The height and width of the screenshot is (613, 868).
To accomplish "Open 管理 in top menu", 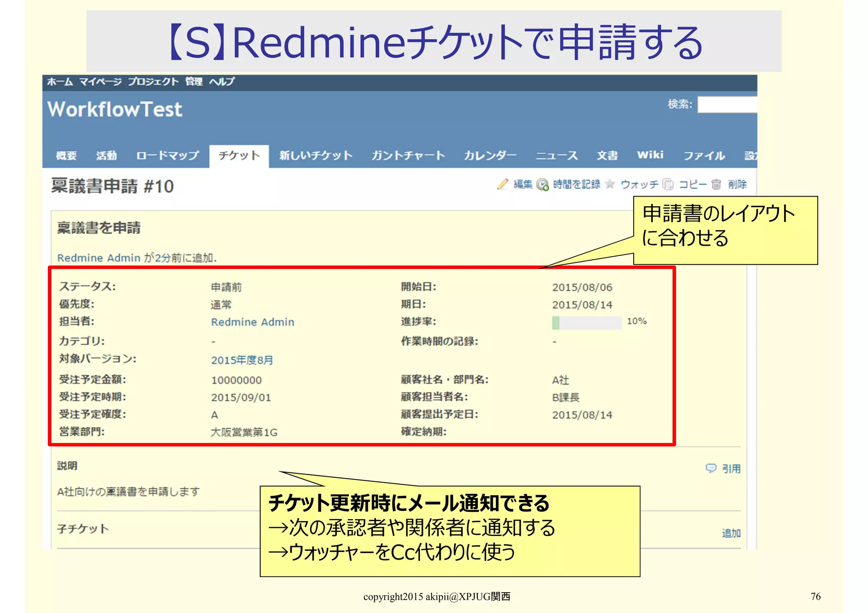I will coord(194,81).
